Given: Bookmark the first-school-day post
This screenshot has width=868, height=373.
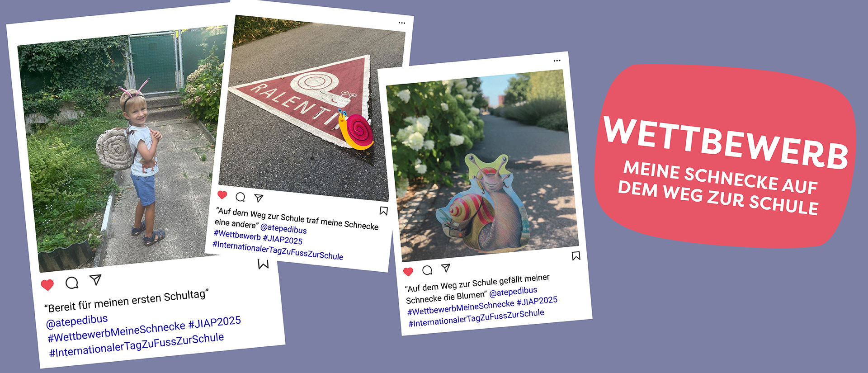Looking at the screenshot, I should 263,264.
